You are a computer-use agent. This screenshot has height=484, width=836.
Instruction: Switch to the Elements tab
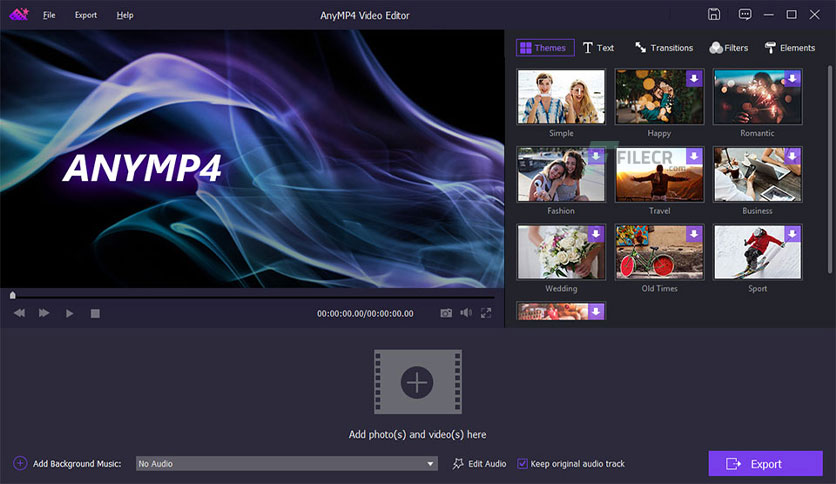(790, 47)
